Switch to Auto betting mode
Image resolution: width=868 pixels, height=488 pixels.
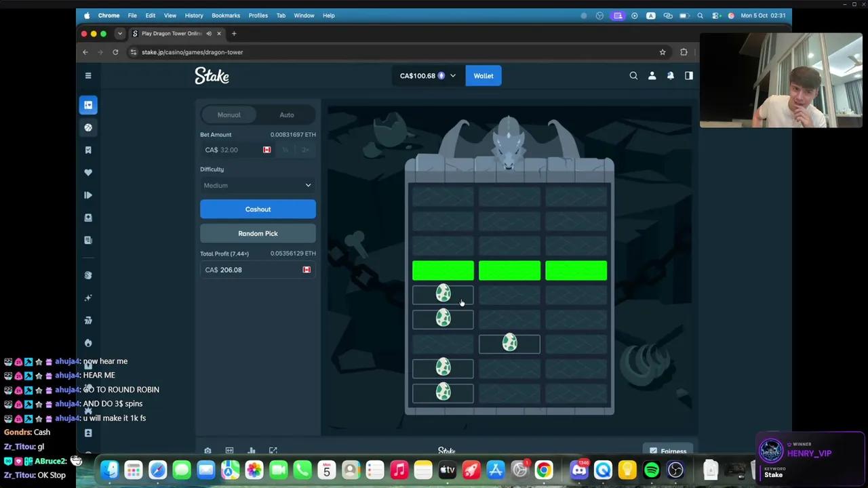(x=287, y=115)
